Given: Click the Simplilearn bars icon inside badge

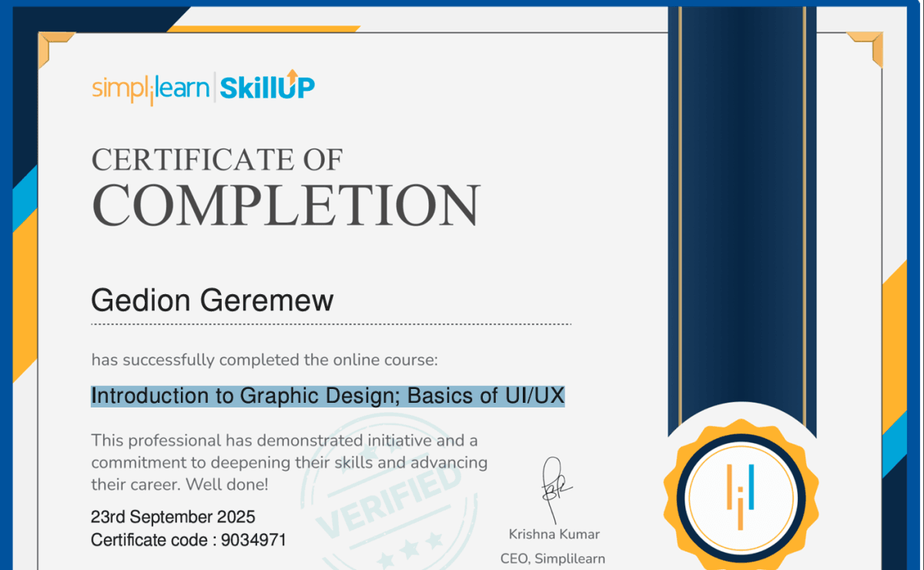Looking at the screenshot, I should [x=740, y=497].
